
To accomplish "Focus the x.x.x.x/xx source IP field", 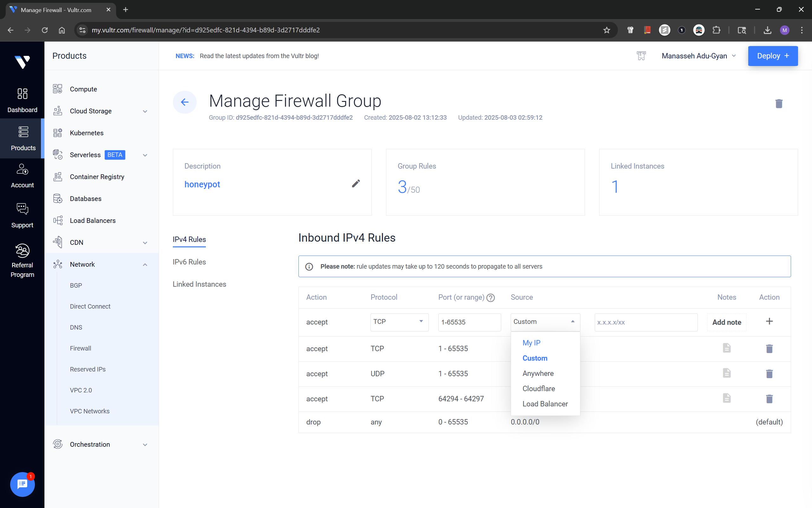I will click(646, 322).
